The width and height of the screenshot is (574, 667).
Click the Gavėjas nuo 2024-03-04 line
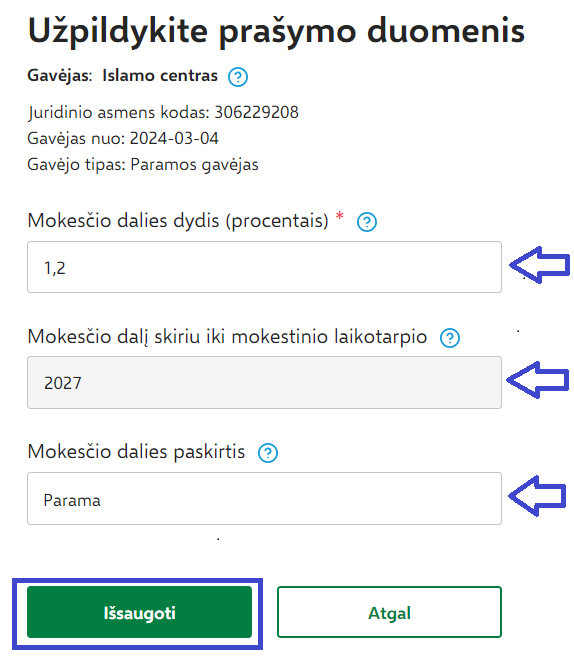pos(123,138)
